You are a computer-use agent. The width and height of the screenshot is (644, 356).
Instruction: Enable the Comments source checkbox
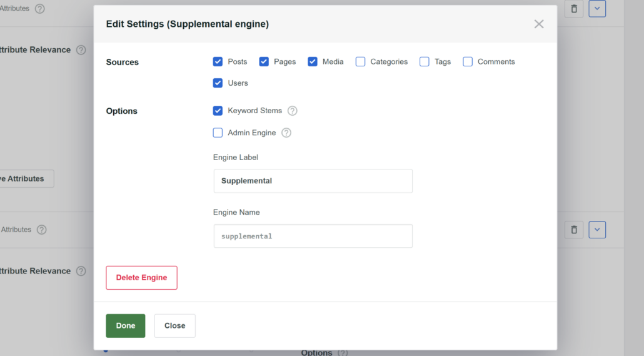(x=468, y=62)
